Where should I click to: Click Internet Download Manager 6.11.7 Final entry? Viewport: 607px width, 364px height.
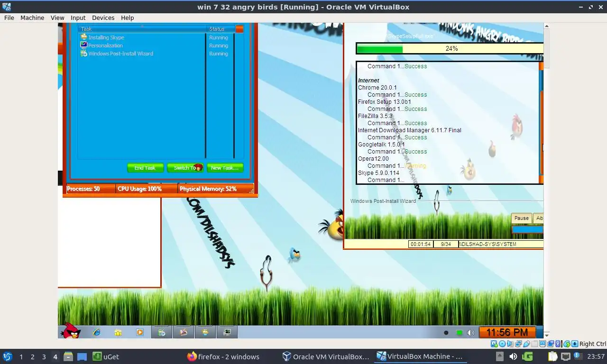click(x=410, y=130)
